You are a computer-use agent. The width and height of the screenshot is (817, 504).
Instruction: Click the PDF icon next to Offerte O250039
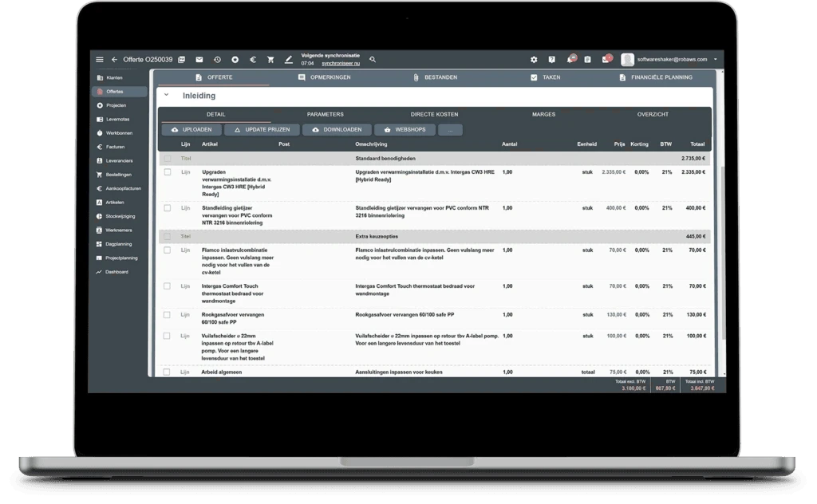(181, 60)
